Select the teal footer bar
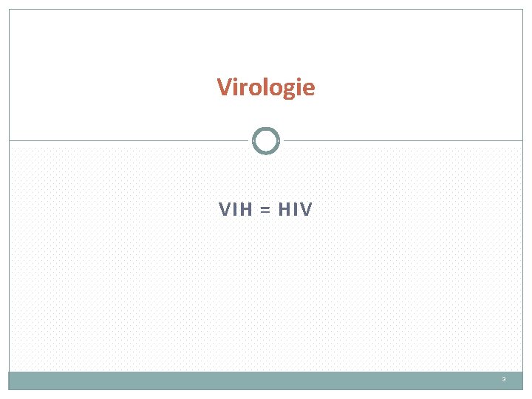Screen dimensions: 532x399 click(x=266, y=380)
